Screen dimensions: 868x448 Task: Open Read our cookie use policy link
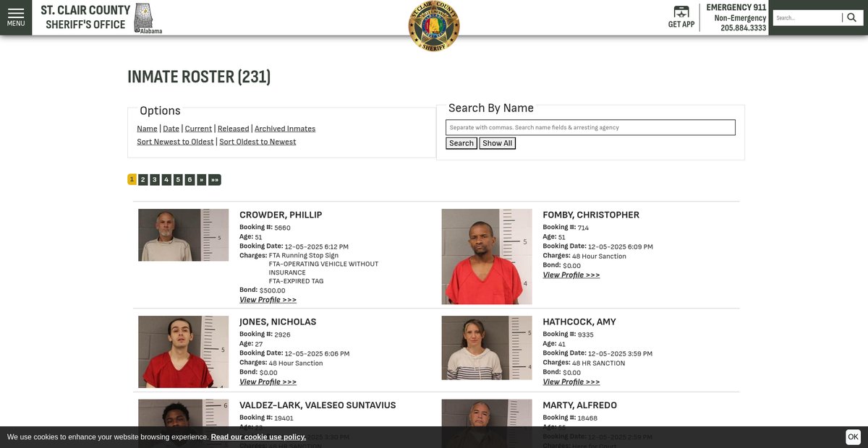(x=258, y=436)
